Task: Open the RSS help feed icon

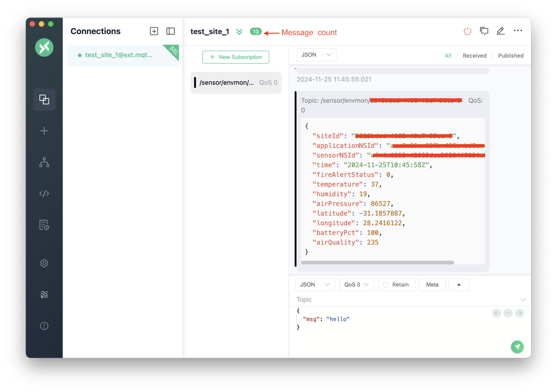Action: coord(44,295)
